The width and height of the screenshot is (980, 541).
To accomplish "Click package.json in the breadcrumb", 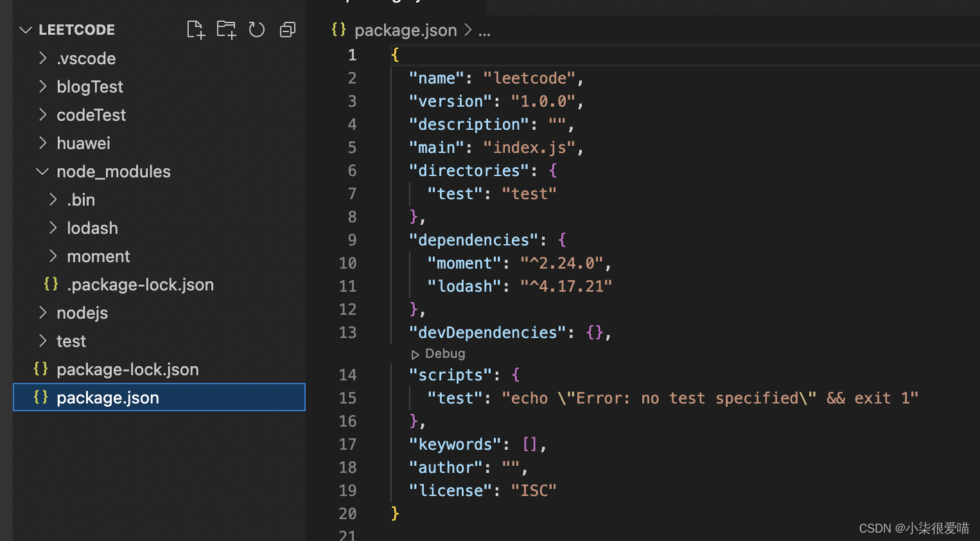I will tap(405, 30).
